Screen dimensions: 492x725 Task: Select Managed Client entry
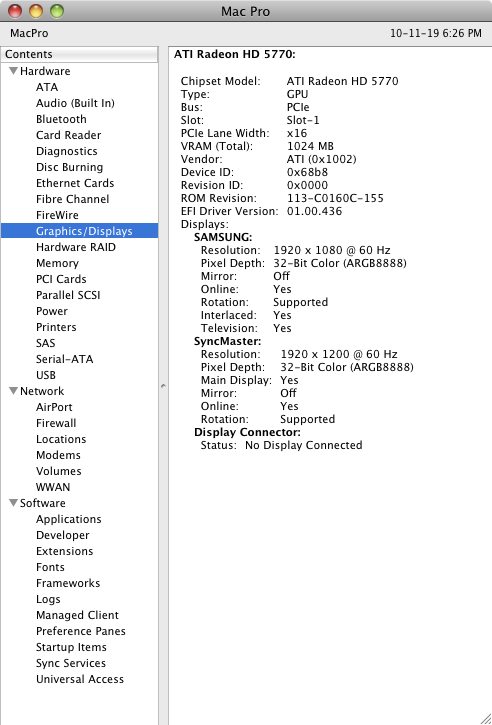click(x=77, y=615)
